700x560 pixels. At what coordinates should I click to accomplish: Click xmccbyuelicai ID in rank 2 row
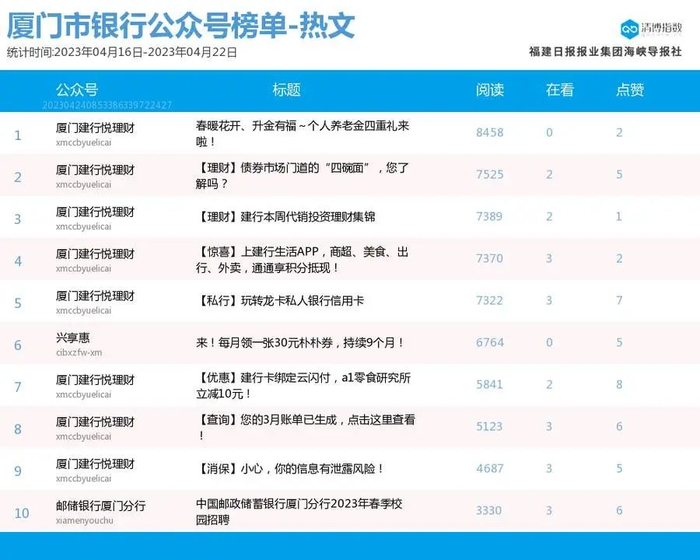tap(83, 184)
